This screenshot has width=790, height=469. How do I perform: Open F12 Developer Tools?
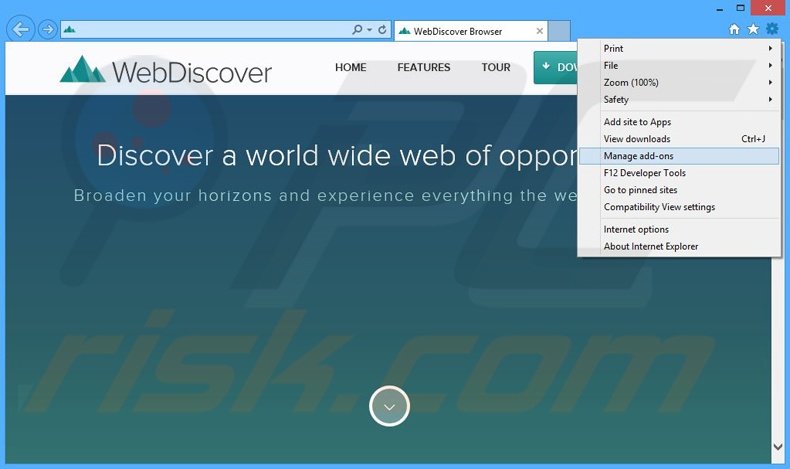pos(679,173)
